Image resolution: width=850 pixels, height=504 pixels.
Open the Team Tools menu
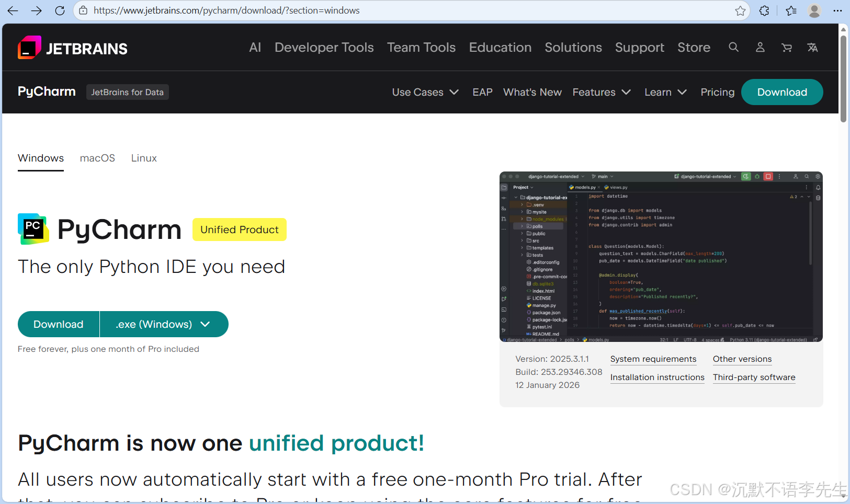[x=421, y=47]
